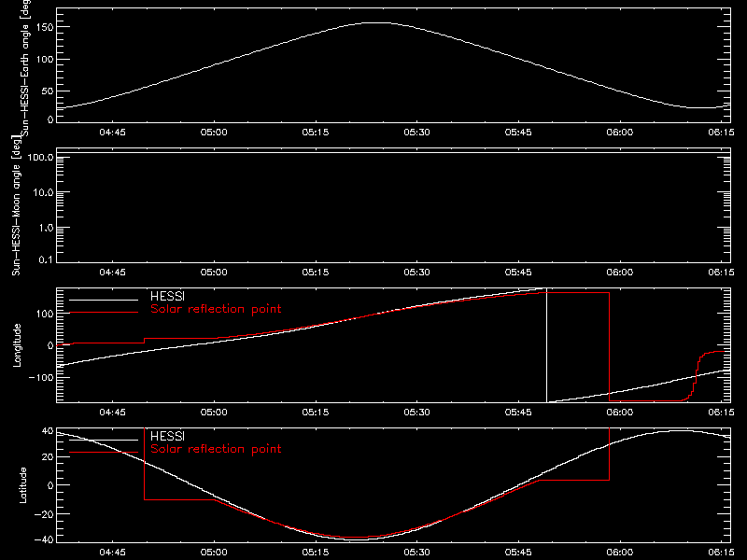
Task: Click red vertical drop line in Longitude plot
Action: (x=609, y=346)
